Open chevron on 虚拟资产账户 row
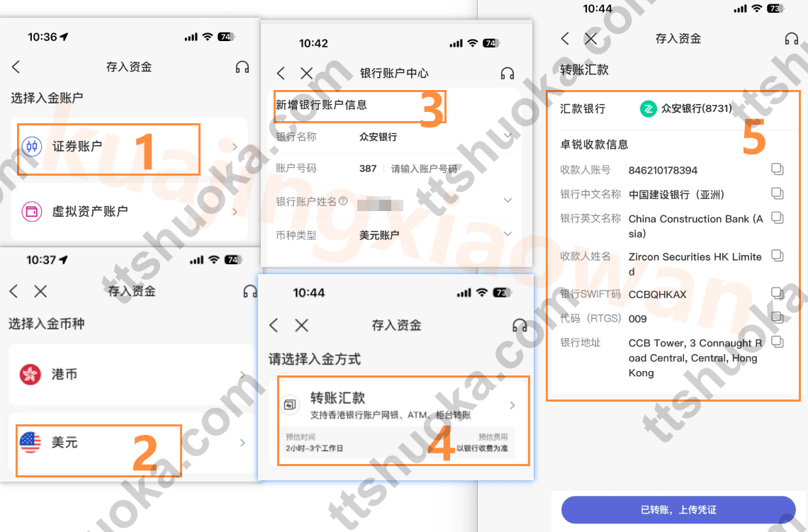The height and width of the screenshot is (532, 808). tap(235, 212)
